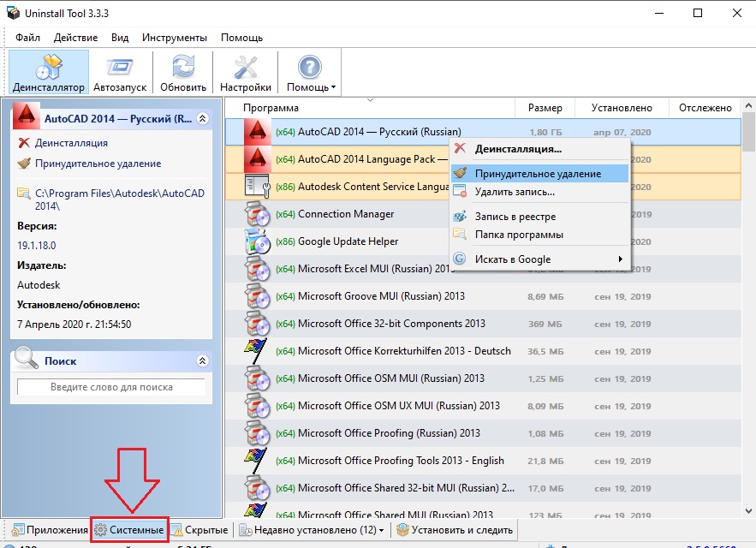This screenshot has height=548, width=756.
Task: Select the Google Update Helper icon
Action: tap(257, 241)
